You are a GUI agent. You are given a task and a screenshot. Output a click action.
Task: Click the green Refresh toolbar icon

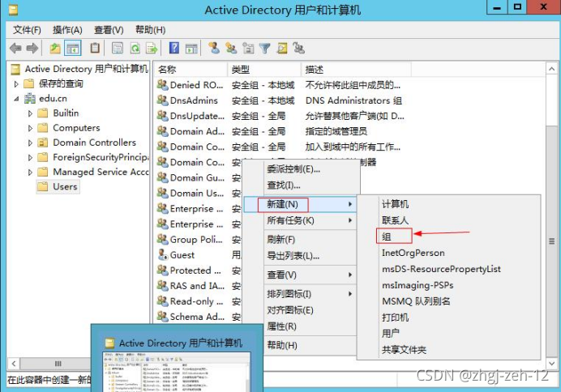135,48
